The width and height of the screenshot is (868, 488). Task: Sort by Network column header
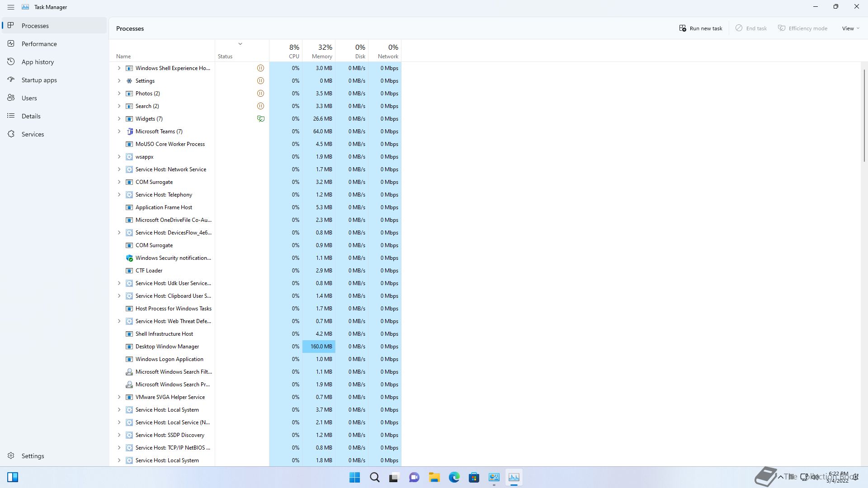click(385, 51)
